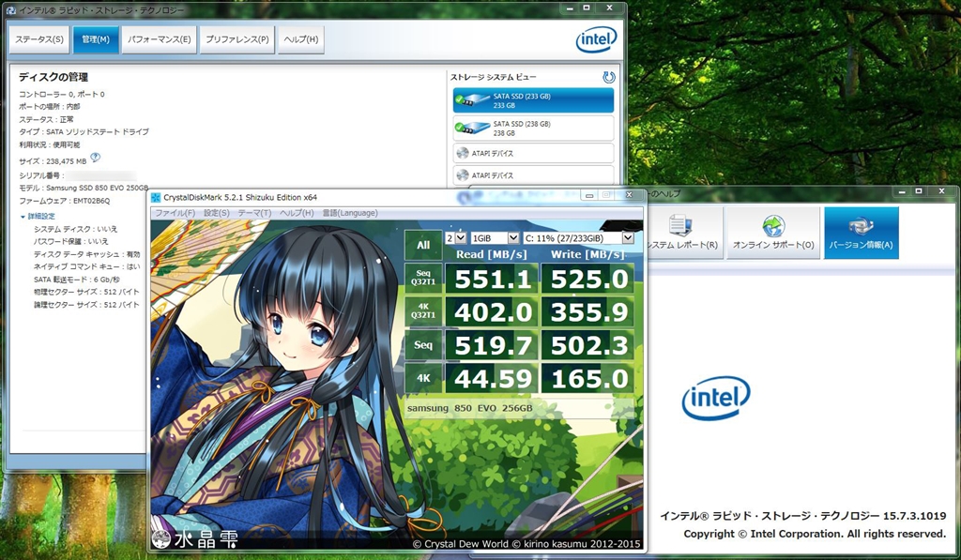Run 4K Q32T1 benchmark
The width and height of the screenshot is (961, 560).
click(423, 311)
